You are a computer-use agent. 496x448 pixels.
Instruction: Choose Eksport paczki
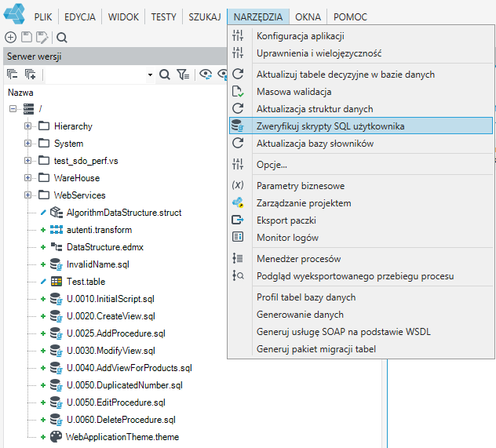point(361,220)
